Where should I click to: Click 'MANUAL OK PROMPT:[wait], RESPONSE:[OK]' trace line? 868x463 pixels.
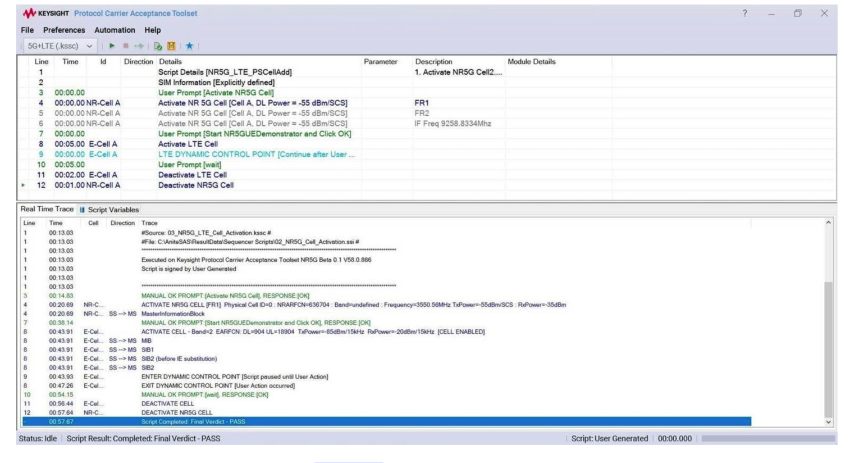coord(204,394)
